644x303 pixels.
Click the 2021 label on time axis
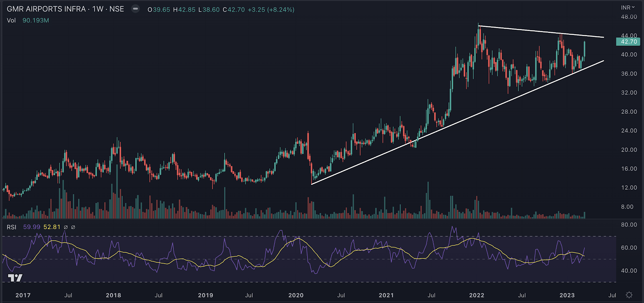386,295
